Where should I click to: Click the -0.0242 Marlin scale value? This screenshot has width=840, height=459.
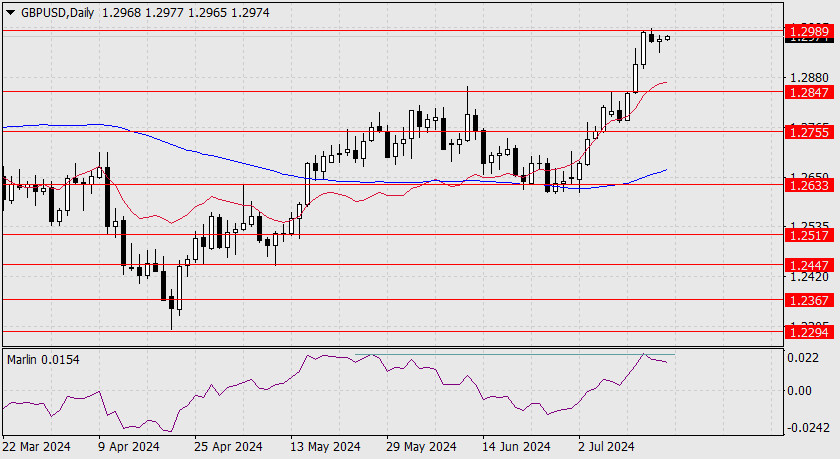point(807,428)
